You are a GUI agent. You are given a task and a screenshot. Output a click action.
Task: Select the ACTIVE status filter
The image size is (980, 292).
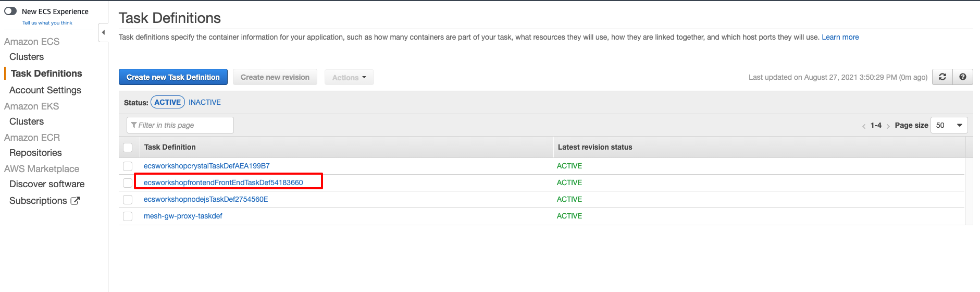pos(168,102)
